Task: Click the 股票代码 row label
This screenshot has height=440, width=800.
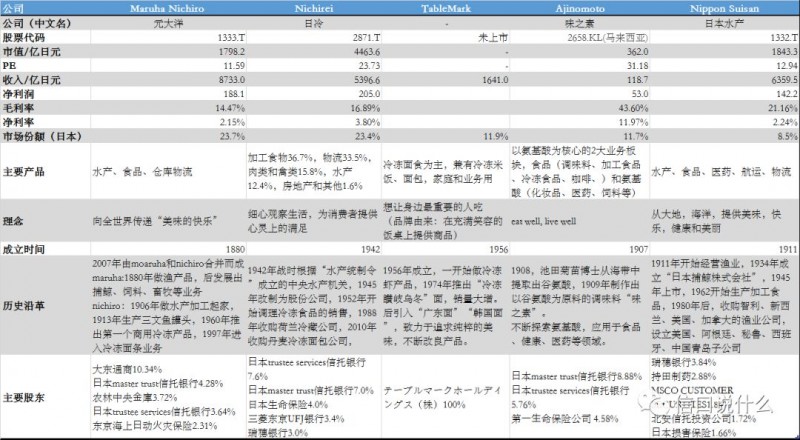Action: (x=23, y=38)
